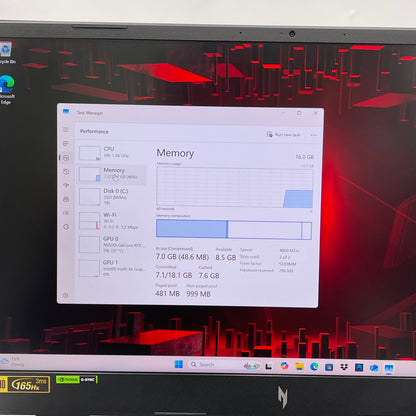Open File Explorer from the taskbar
Screen dimensions: 416x416
[x=299, y=367]
